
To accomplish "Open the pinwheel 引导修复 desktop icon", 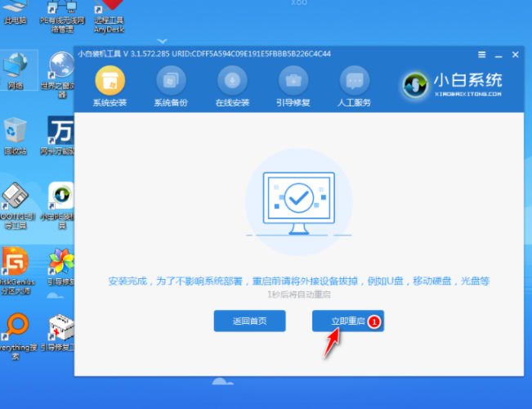I will pos(61,267).
